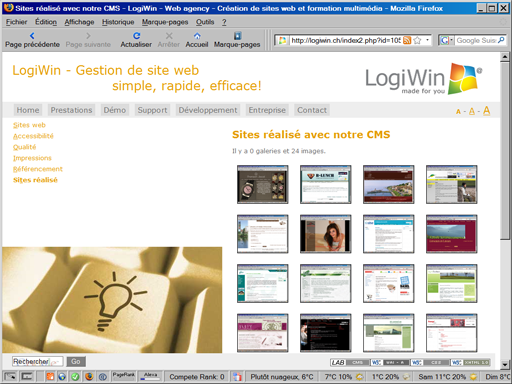The height and width of the screenshot is (384, 512).
Task: Open Marque-pages menu in menu bar
Action: pyautogui.click(x=165, y=22)
